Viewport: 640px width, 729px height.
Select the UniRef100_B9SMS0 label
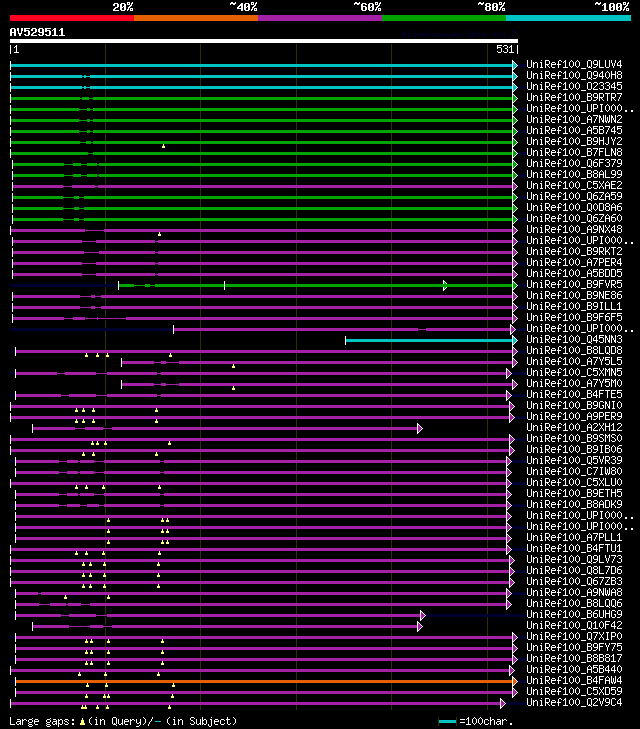tap(574, 438)
